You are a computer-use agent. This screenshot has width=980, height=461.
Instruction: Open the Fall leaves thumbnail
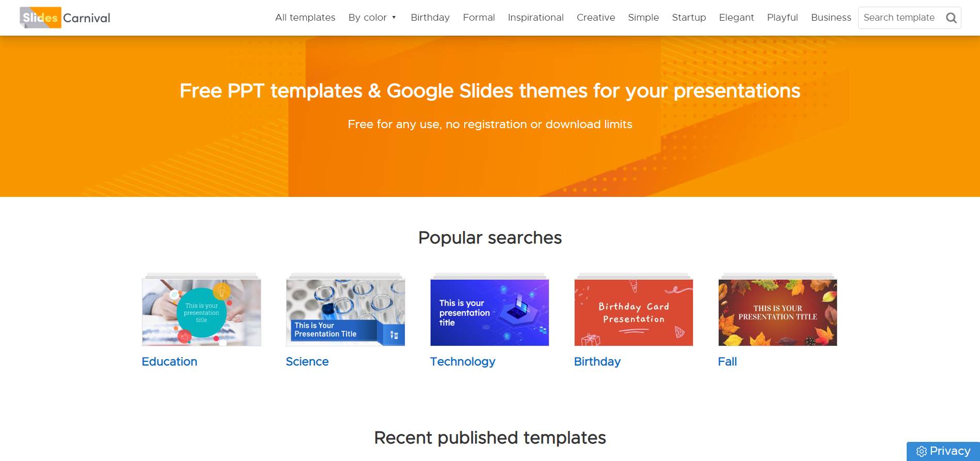point(778,313)
